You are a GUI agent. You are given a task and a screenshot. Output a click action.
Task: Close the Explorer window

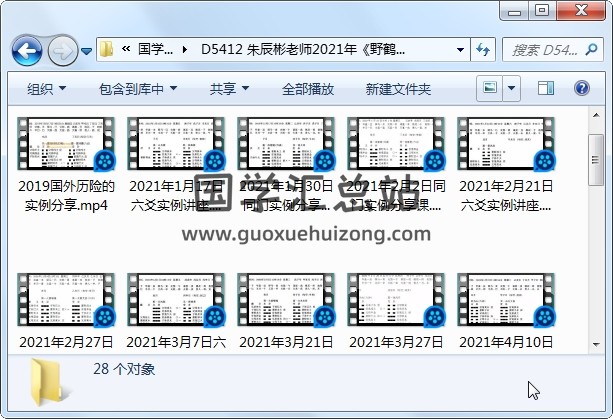[581, 11]
